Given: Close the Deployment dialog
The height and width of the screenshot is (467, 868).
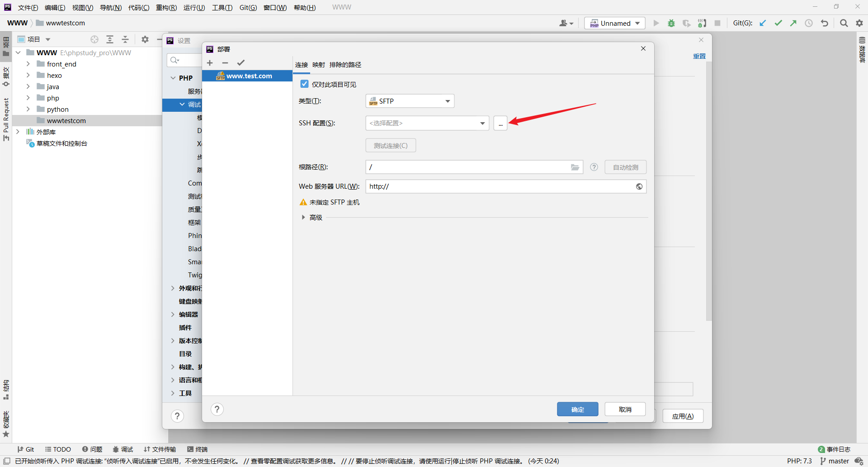Looking at the screenshot, I should pyautogui.click(x=643, y=48).
